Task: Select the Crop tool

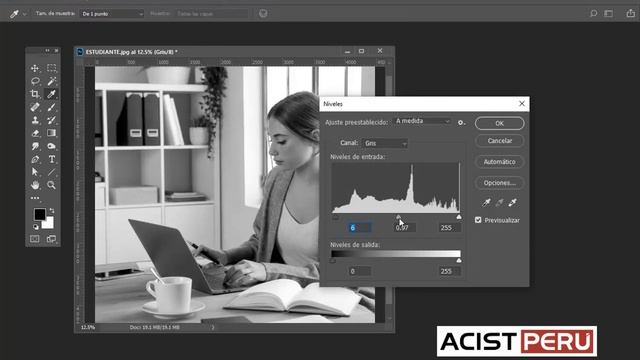Action: 35,94
